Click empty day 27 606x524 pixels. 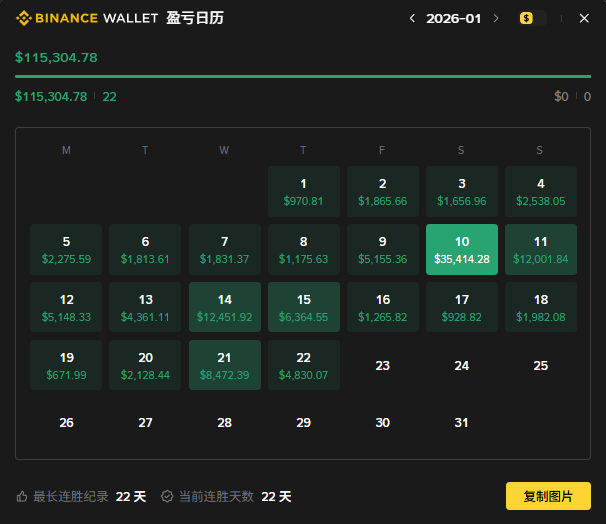click(x=145, y=422)
